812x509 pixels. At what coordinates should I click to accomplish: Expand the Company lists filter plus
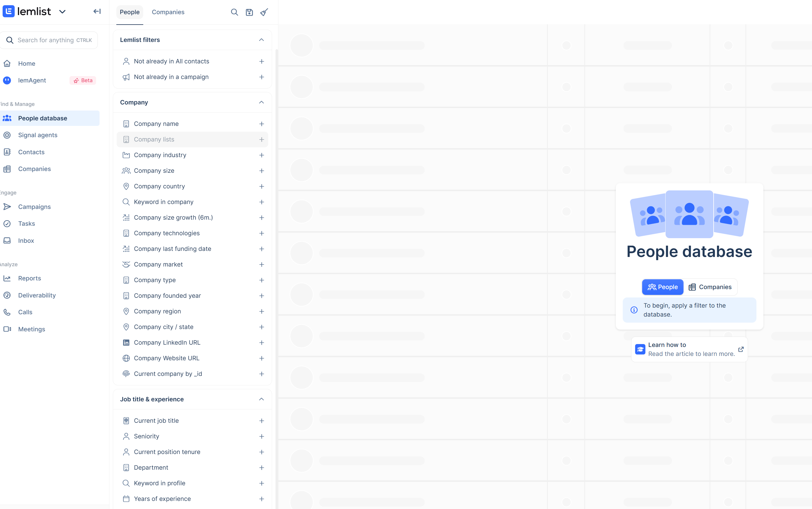pos(262,139)
